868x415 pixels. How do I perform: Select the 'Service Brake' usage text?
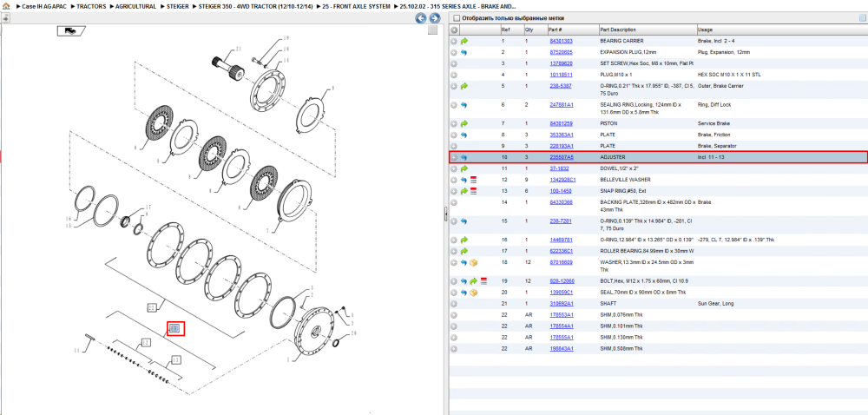(713, 123)
